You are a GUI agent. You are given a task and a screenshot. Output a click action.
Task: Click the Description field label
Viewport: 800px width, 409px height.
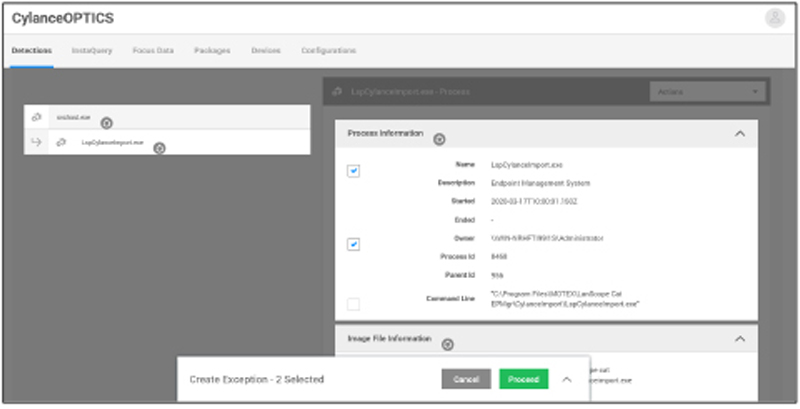coord(456,183)
